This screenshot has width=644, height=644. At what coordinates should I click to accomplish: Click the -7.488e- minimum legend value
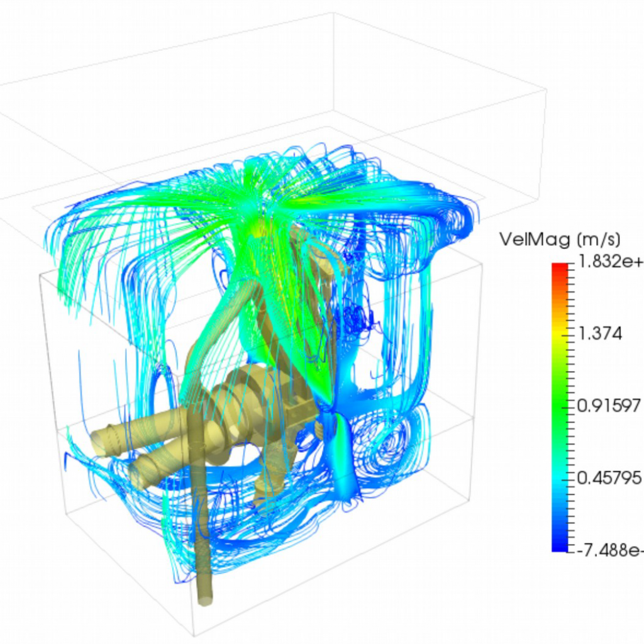click(x=609, y=551)
